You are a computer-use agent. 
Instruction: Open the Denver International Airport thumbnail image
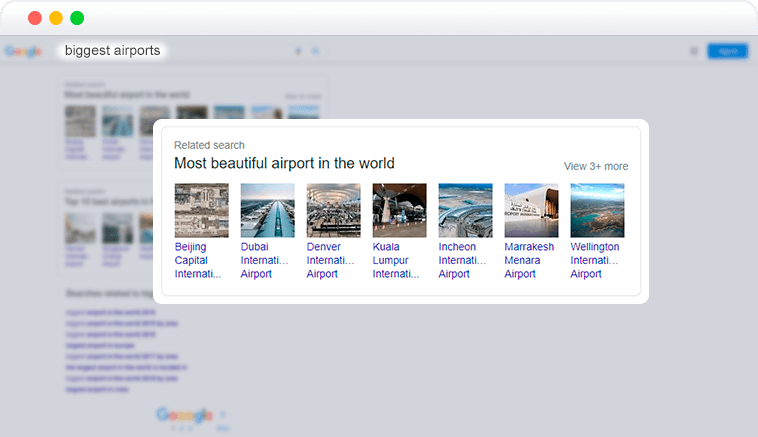(334, 210)
